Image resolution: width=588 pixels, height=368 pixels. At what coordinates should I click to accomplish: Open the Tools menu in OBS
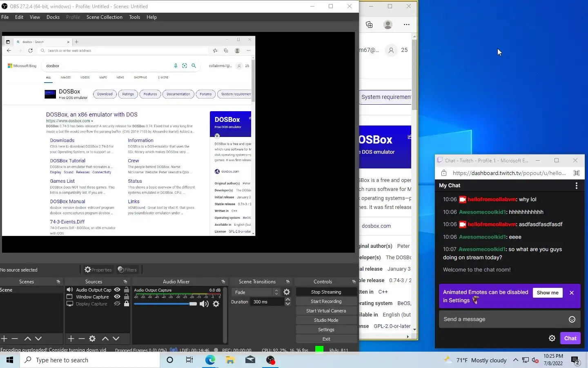(134, 17)
